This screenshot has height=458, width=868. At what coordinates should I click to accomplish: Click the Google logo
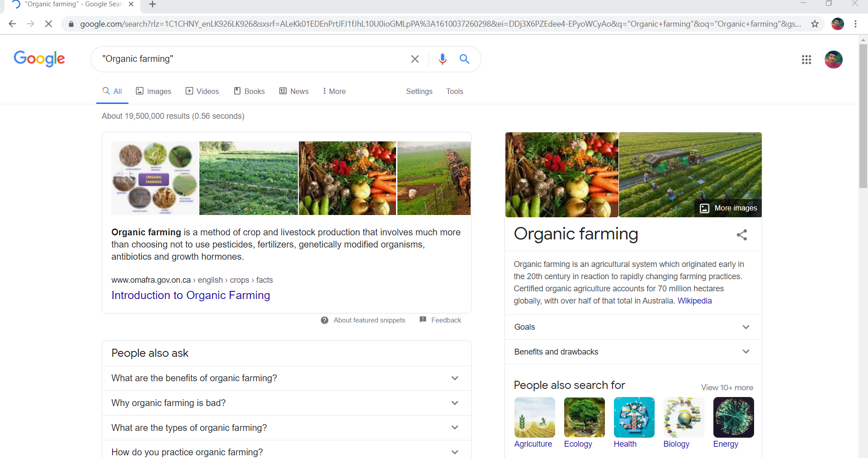(39, 59)
